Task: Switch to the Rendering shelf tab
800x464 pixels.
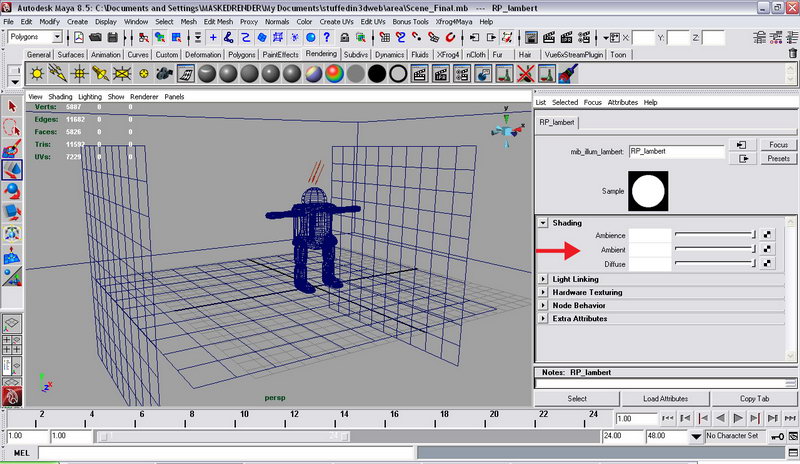Action: (321, 54)
